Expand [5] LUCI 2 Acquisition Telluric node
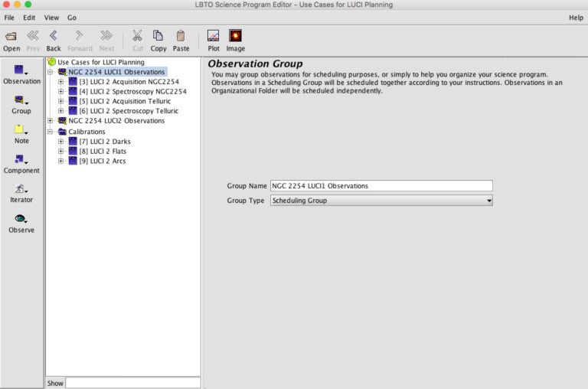Viewport: 588px width, 389px height. 60,101
